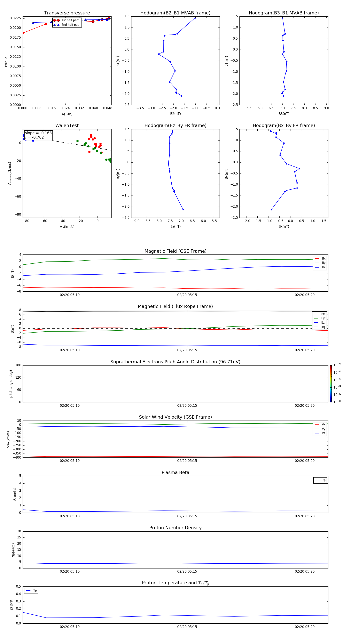The width and height of the screenshot is (351, 644).
Task: Click the 'Transverse pressure' plot title
Action: (x=67, y=13)
